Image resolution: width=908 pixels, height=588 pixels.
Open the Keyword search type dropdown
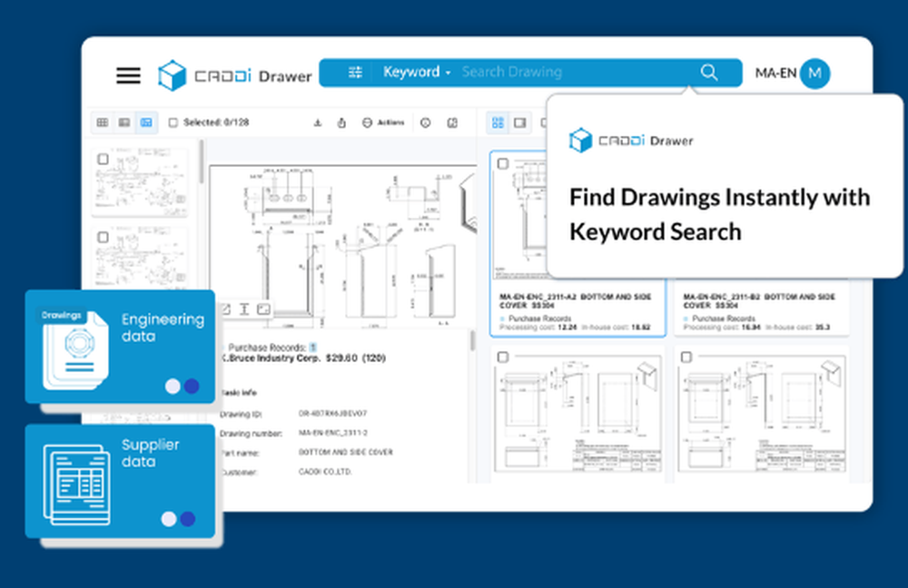point(417,73)
